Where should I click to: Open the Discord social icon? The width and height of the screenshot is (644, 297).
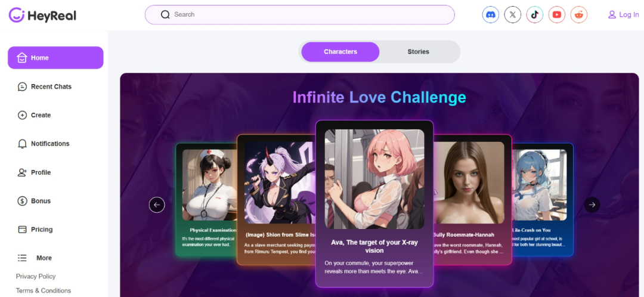(x=490, y=15)
